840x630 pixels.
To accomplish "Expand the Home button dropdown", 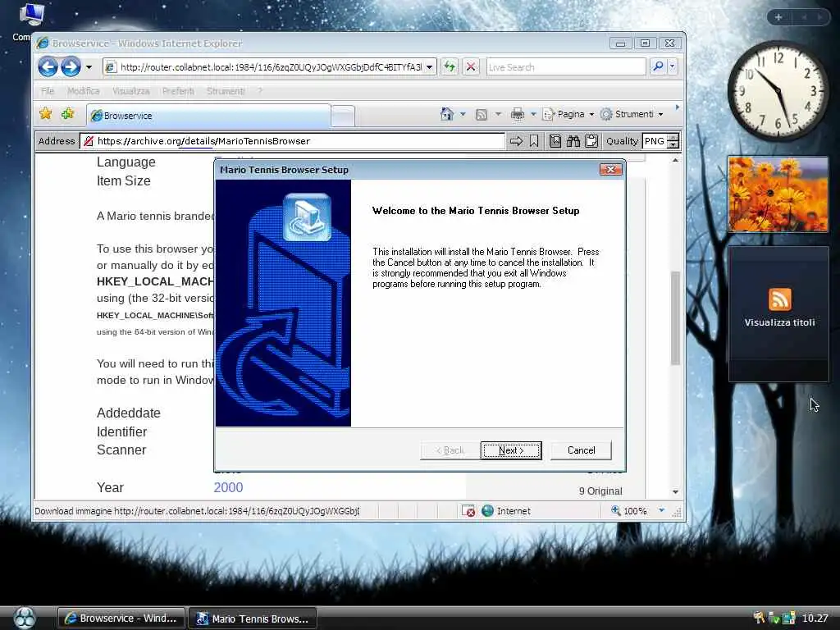I will coord(463,114).
